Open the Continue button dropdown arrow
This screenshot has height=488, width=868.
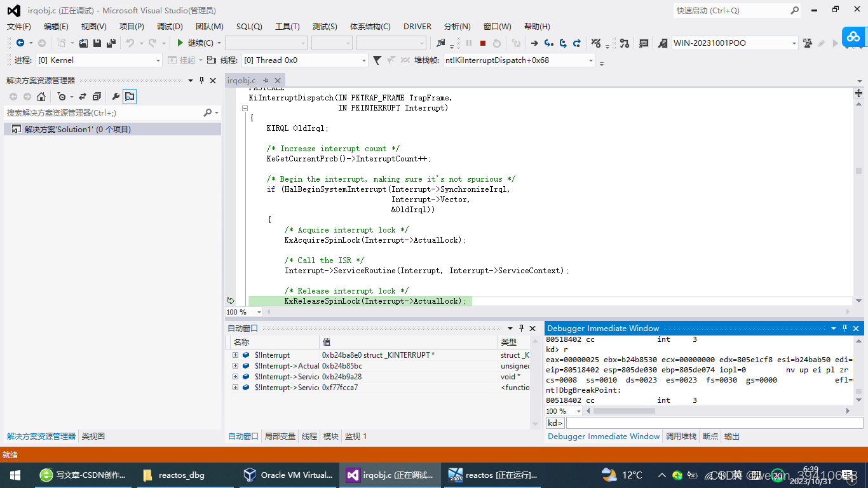219,43
